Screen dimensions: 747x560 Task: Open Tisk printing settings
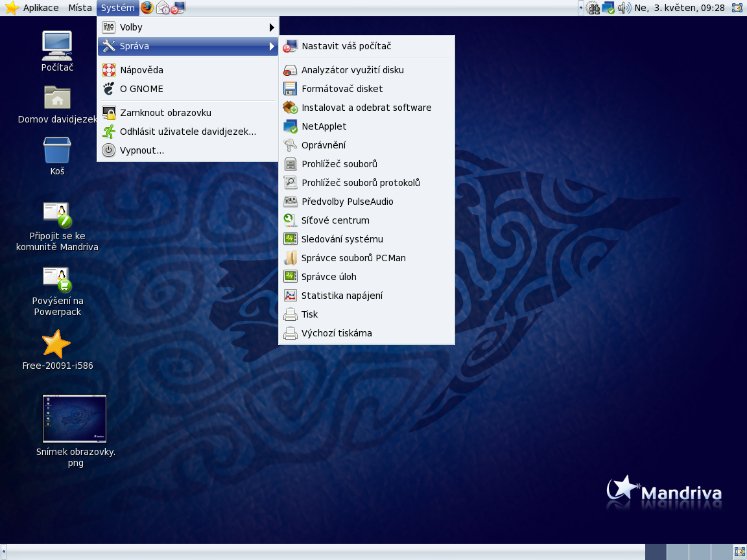point(366,314)
